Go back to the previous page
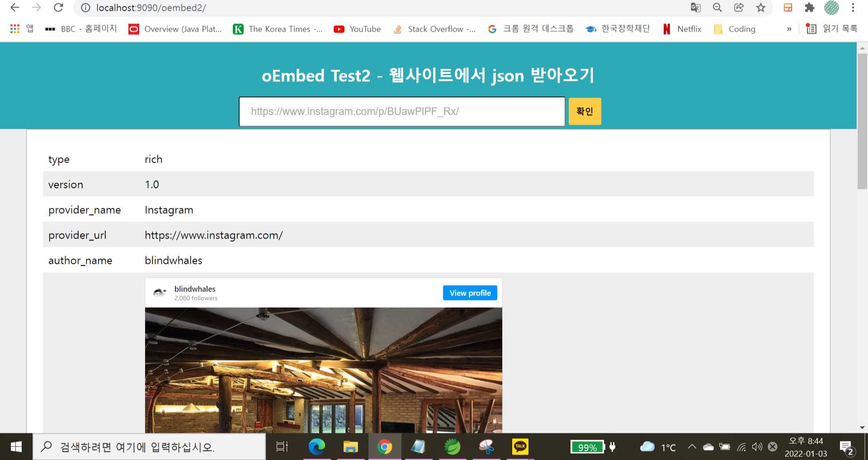 tap(15, 8)
